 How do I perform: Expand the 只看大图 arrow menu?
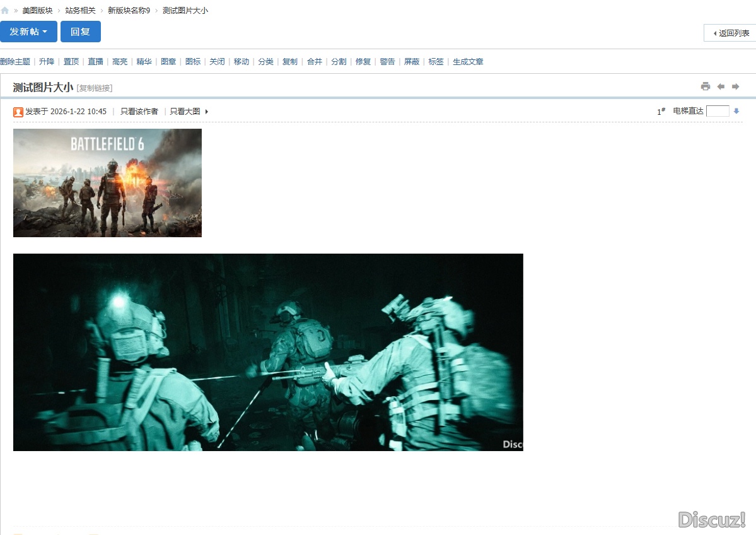point(206,112)
